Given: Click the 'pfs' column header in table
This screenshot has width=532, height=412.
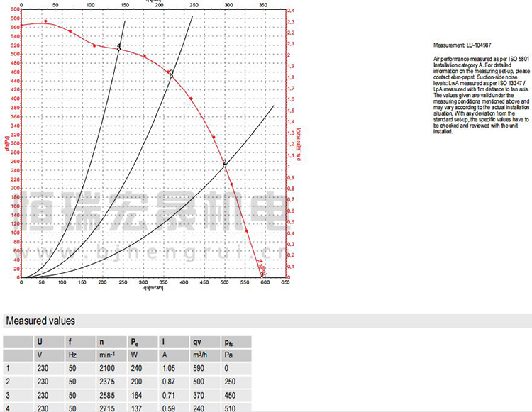Looking at the screenshot, I should (228, 341).
